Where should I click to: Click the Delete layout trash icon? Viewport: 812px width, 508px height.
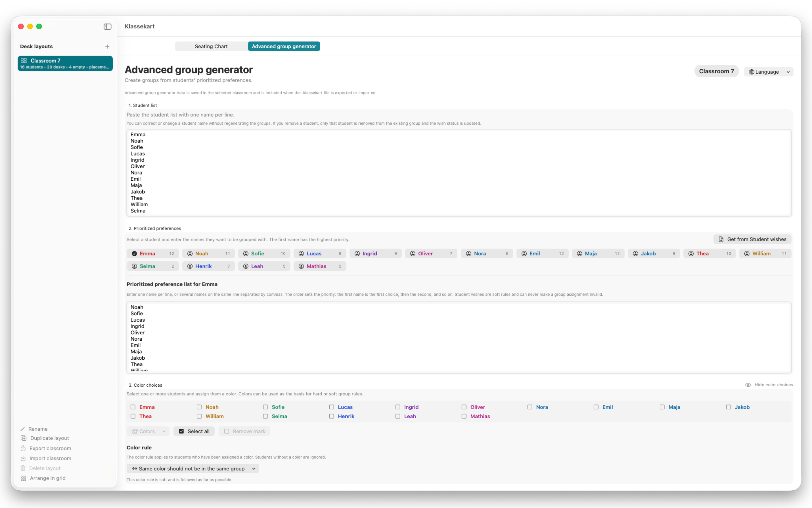(23, 468)
